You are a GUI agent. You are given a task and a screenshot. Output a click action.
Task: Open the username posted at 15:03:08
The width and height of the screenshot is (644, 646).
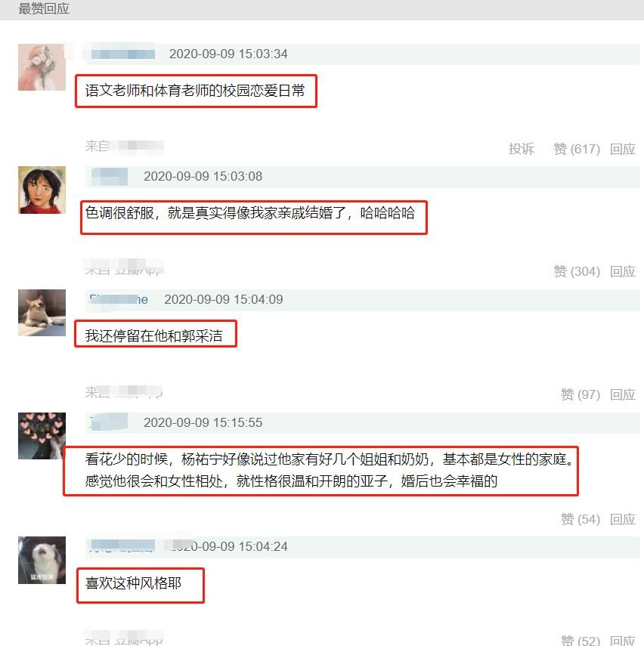coord(110,176)
